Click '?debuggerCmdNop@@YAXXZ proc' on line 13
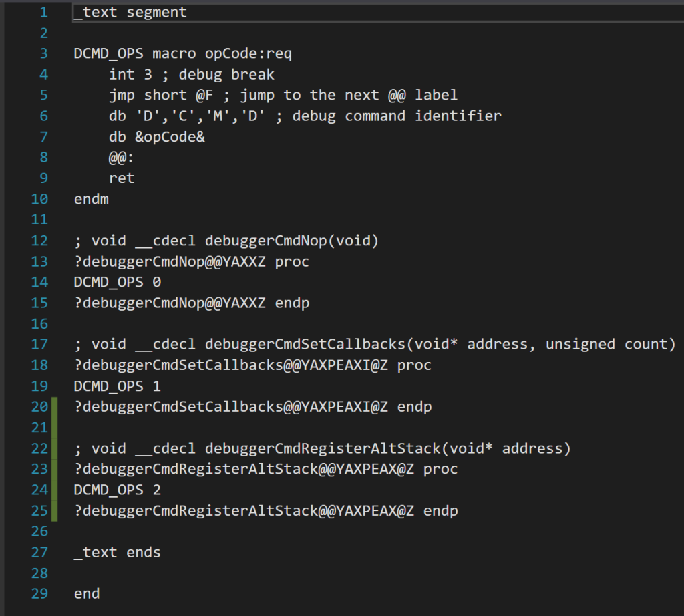The height and width of the screenshot is (616, 684). (x=191, y=261)
